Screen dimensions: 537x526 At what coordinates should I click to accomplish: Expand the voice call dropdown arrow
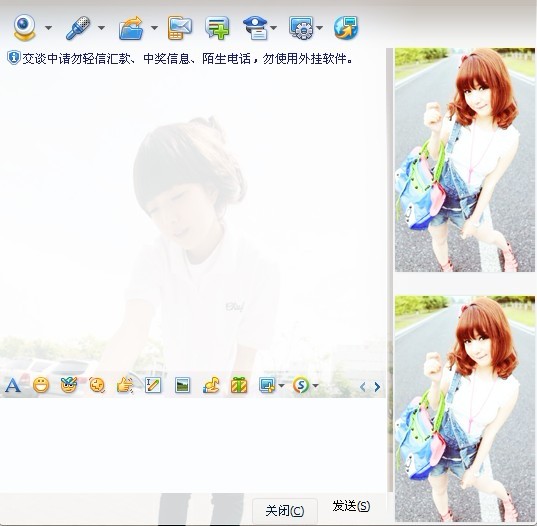click(x=101, y=27)
